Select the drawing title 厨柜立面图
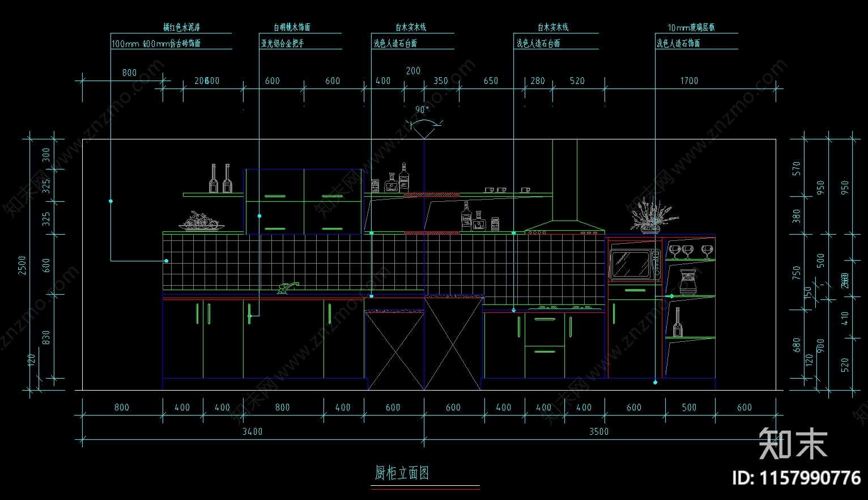This screenshot has width=868, height=500. 402,473
